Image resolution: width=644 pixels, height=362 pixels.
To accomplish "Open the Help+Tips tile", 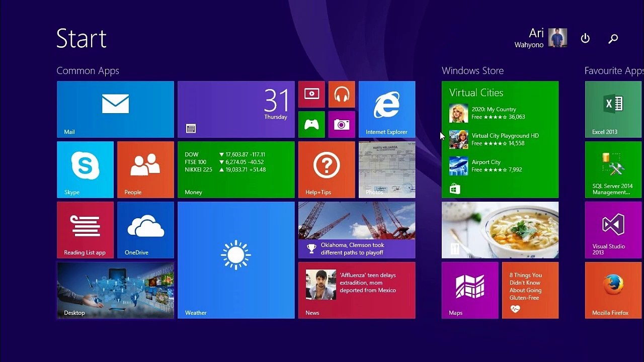I will pos(327,169).
